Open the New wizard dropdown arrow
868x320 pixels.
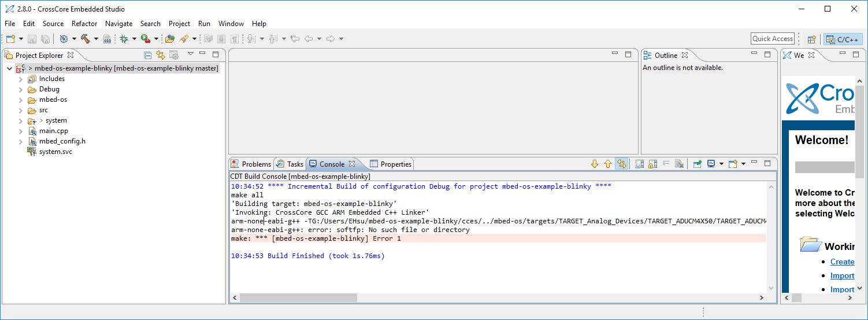(21, 39)
